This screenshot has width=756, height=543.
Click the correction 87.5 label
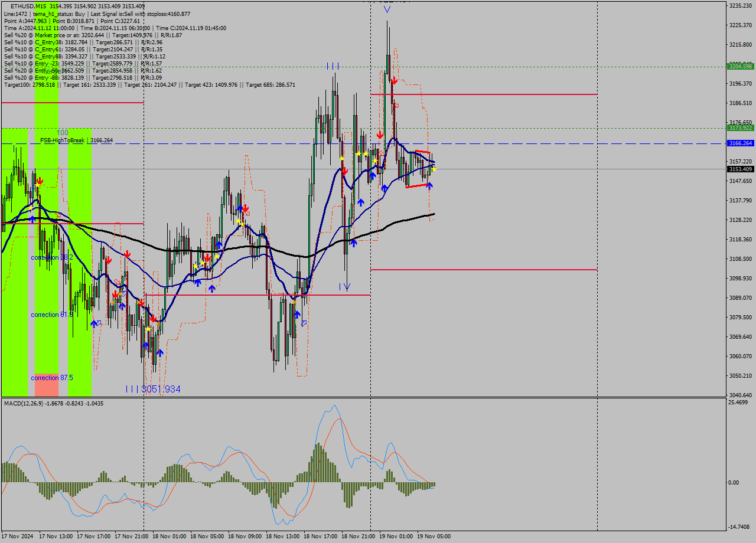point(52,377)
